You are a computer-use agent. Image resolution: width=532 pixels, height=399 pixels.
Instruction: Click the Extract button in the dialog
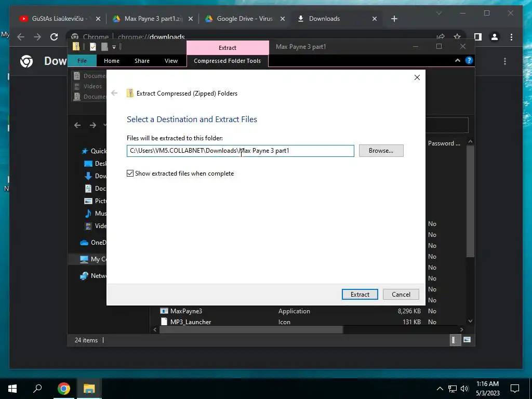(x=360, y=294)
